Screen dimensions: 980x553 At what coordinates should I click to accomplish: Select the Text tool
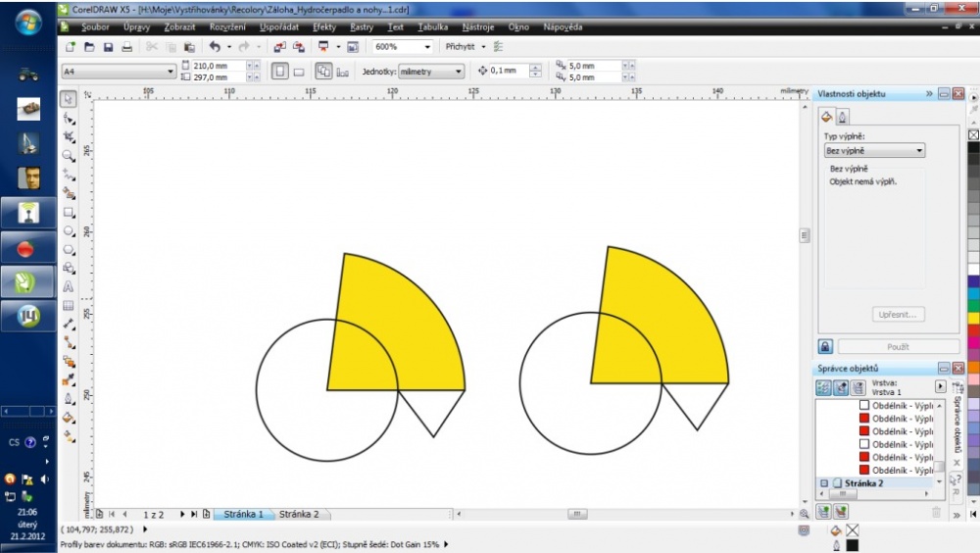point(69,286)
